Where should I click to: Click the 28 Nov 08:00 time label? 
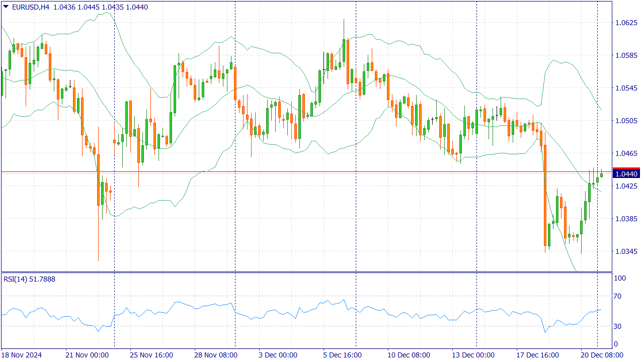coord(216,355)
